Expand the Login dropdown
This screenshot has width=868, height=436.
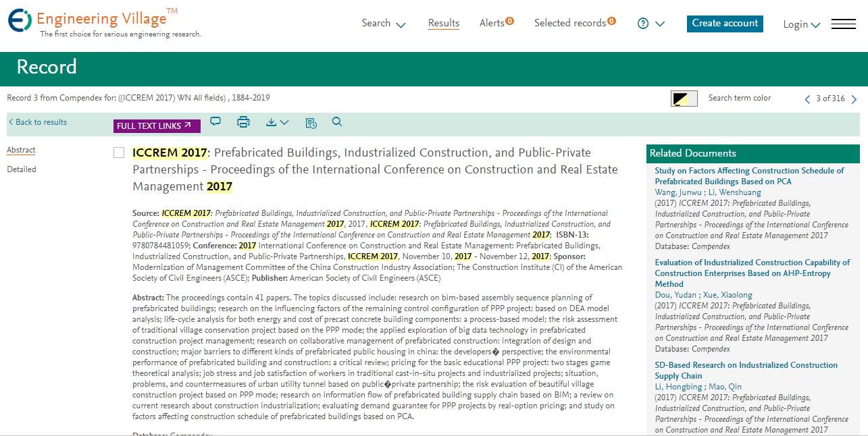point(801,24)
